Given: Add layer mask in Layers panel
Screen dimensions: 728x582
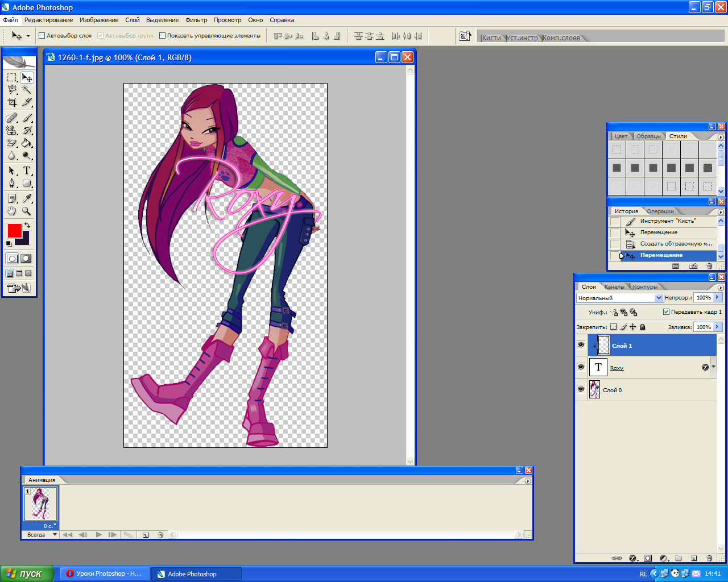Looking at the screenshot, I should click(x=648, y=558).
